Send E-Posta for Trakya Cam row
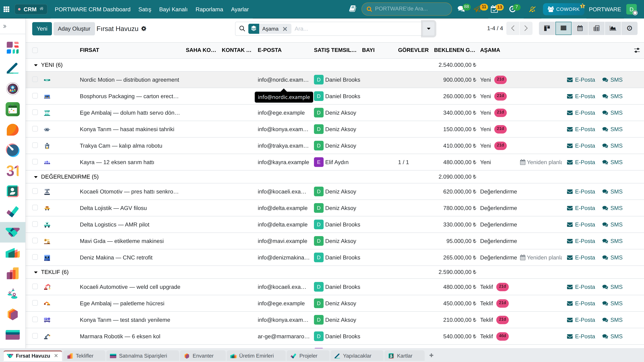The width and height of the screenshot is (644, 362). (x=581, y=146)
